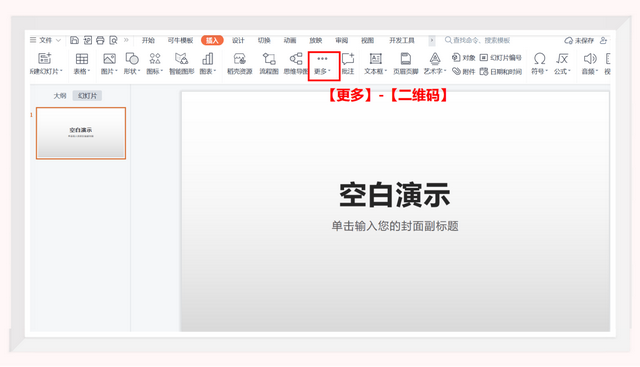Switch to the 开始 ribbon tab
640x367 pixels.
[x=148, y=40]
